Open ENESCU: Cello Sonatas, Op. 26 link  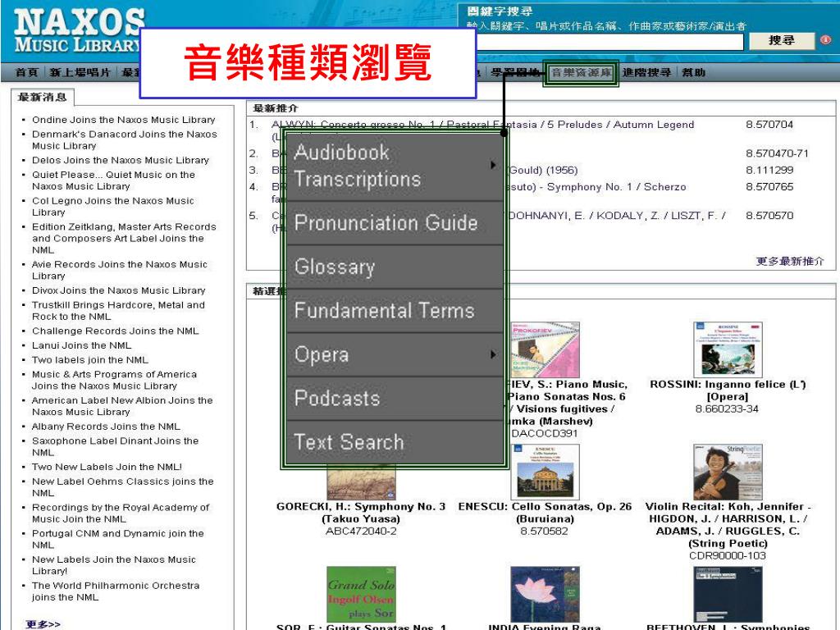[545, 513]
